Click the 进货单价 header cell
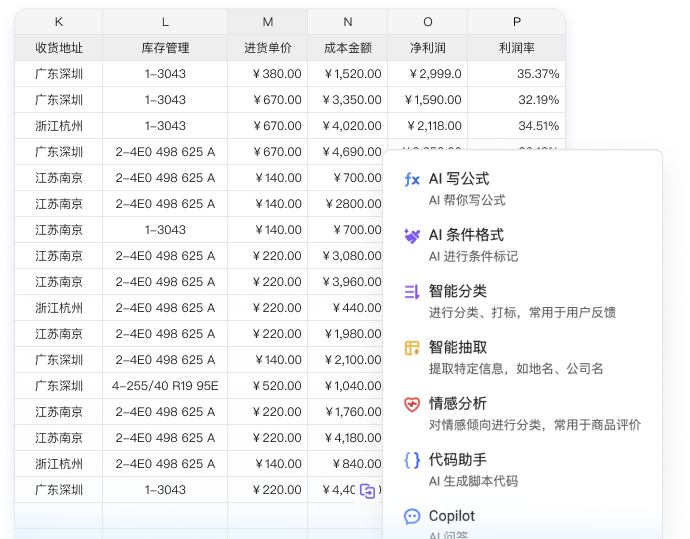 tap(268, 48)
